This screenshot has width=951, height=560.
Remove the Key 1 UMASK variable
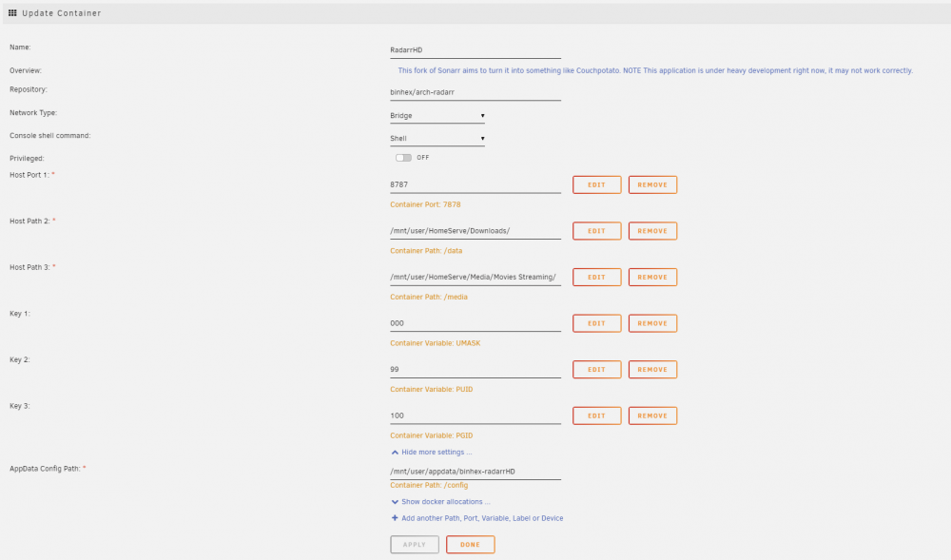click(x=652, y=323)
